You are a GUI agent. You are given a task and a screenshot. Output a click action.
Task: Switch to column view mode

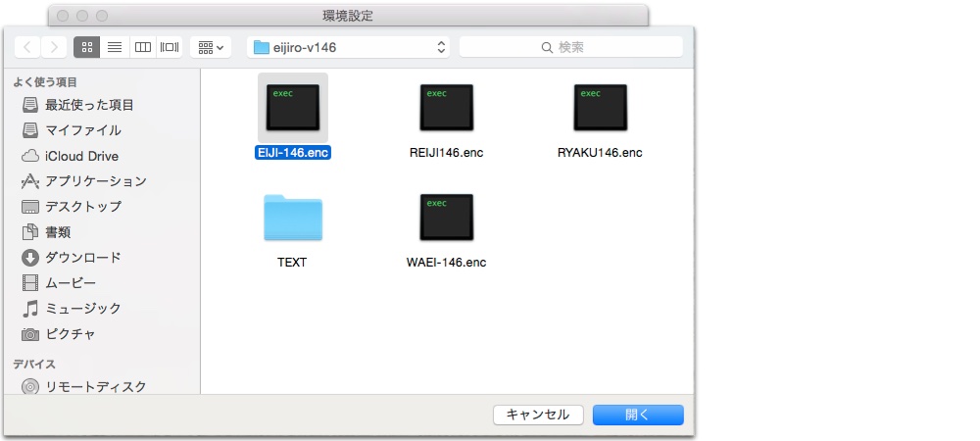tap(142, 47)
